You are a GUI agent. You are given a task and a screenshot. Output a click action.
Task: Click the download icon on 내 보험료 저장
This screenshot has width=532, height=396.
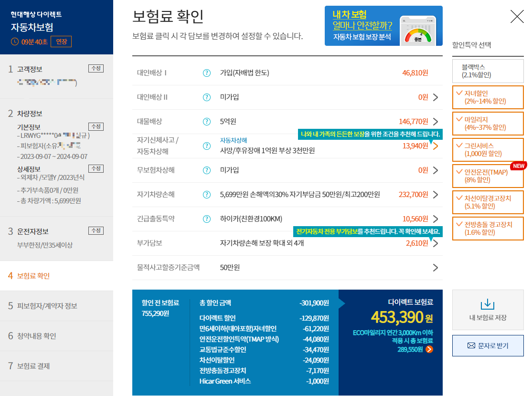(x=488, y=305)
